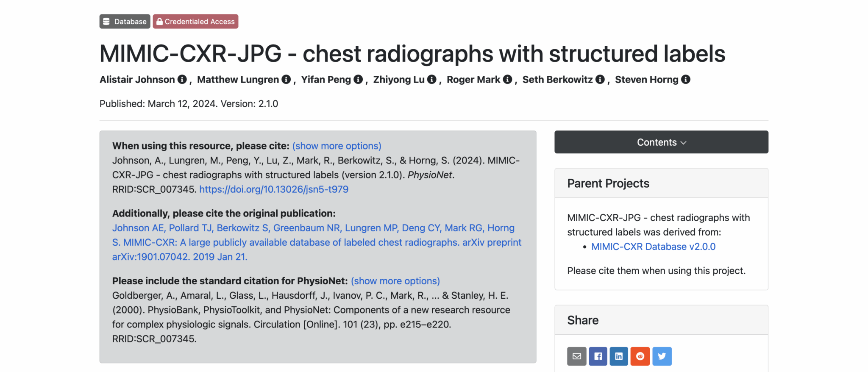Click the Credentialed Access badge
Screen dimensions: 868x372
195,22
